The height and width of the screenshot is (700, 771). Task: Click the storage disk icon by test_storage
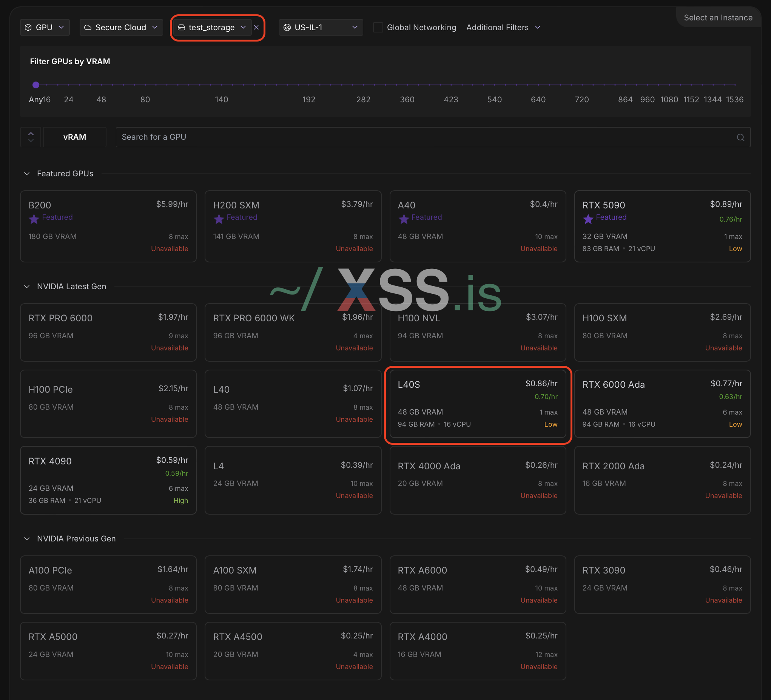click(182, 28)
